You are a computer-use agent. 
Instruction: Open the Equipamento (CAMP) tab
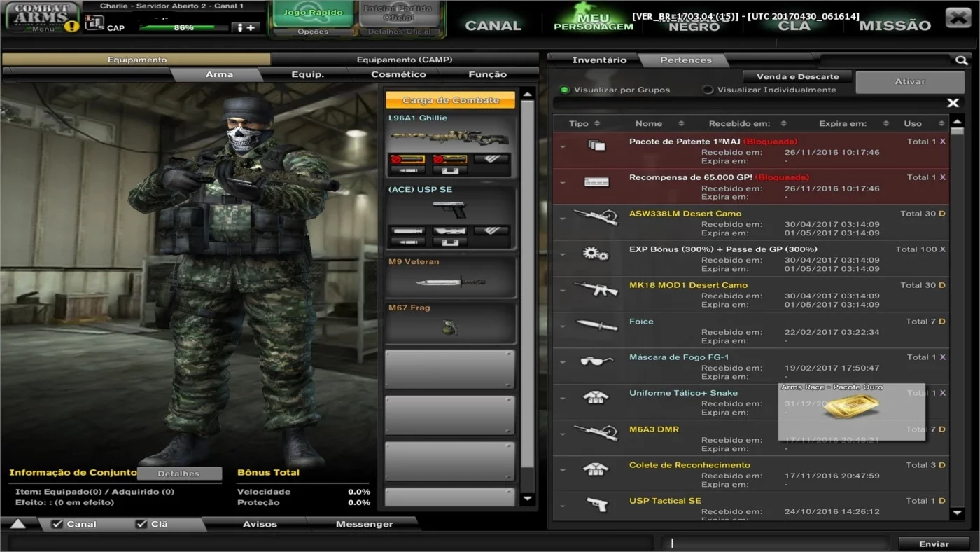[405, 60]
